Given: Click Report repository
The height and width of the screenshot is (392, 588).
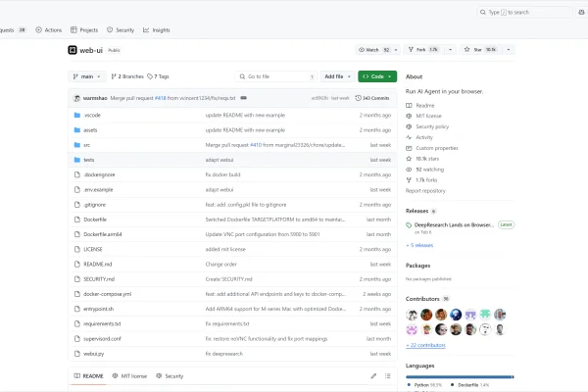Looking at the screenshot, I should pos(425,191).
